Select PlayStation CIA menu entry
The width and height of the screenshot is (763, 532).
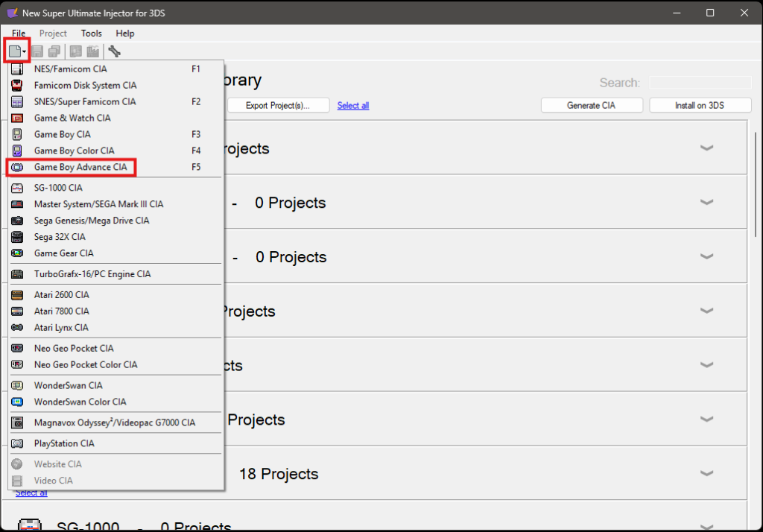pos(115,443)
